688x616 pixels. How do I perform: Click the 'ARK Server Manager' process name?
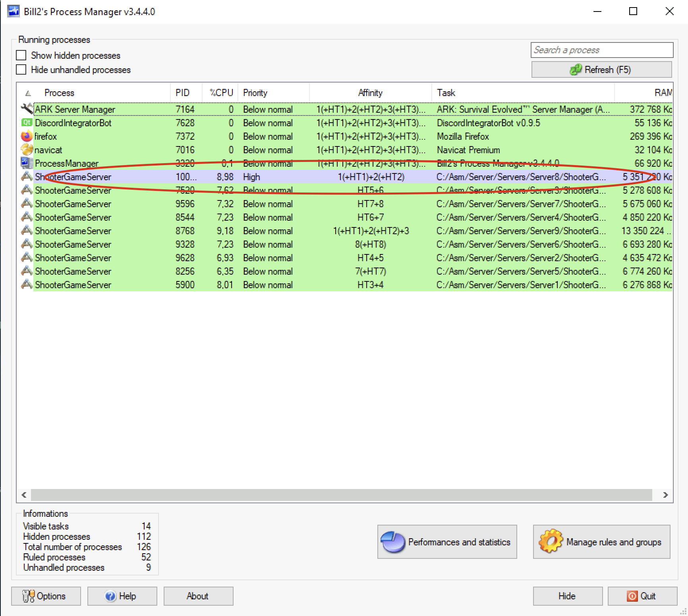tap(75, 109)
